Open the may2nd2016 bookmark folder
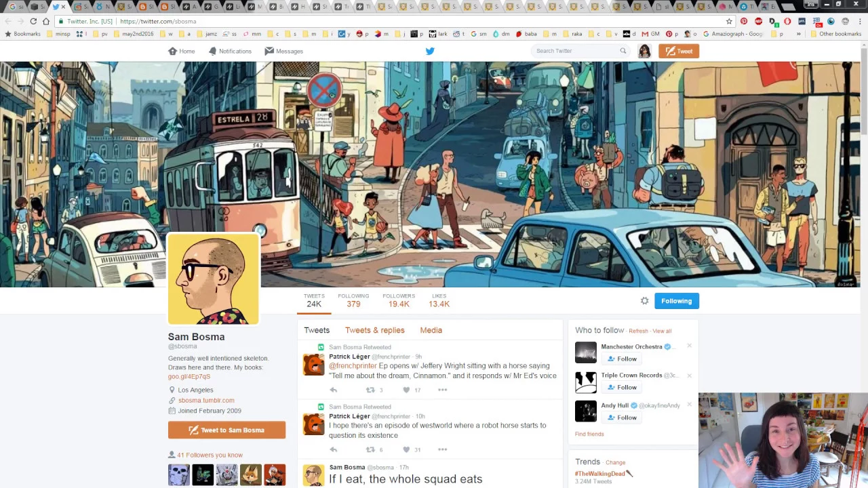 coord(134,34)
